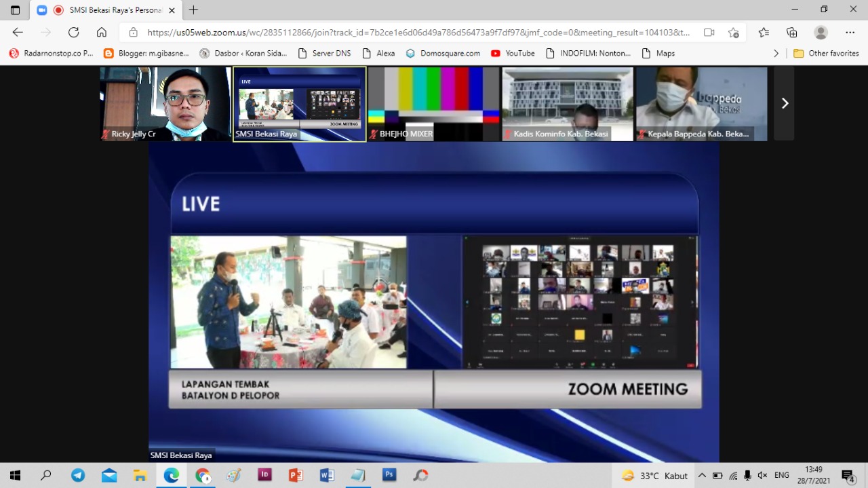Open Google Chrome from taskbar
The height and width of the screenshot is (488, 868).
(203, 475)
